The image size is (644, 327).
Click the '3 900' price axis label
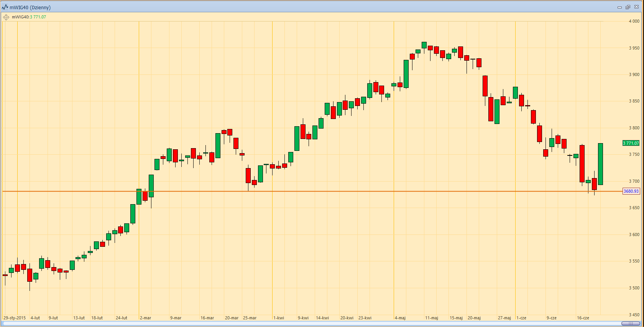coord(634,74)
